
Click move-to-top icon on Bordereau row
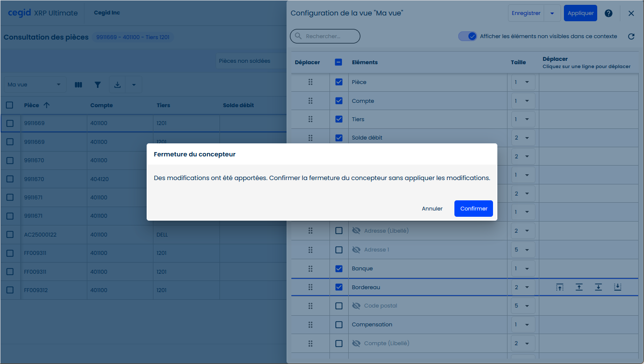[560, 287]
